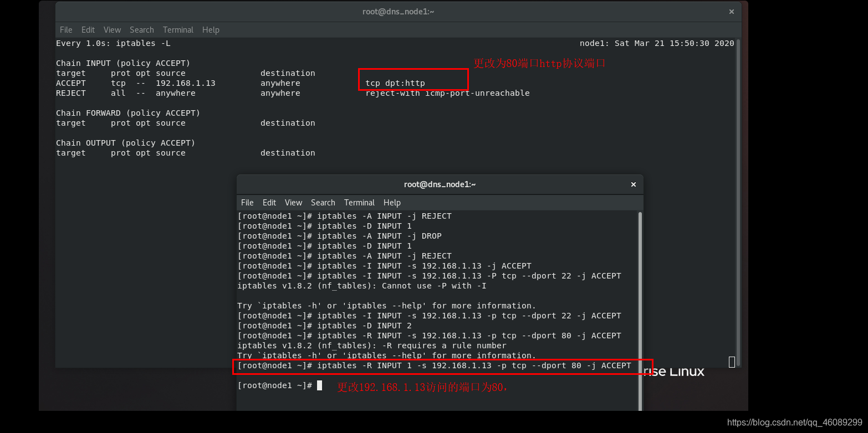Viewport: 868px width, 433px height.
Task: Click 'iptables -A INPUT -j DROP' command line
Action: (340, 236)
